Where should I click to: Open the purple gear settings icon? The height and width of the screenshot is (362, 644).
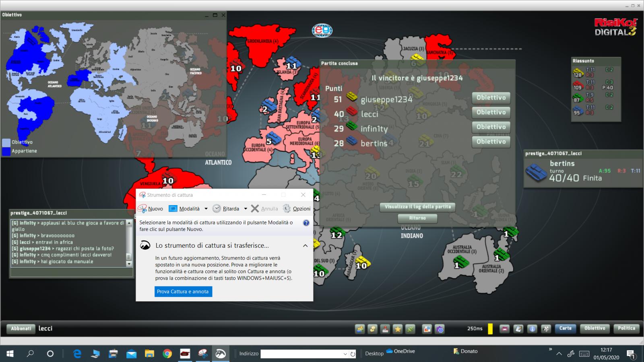click(x=440, y=329)
